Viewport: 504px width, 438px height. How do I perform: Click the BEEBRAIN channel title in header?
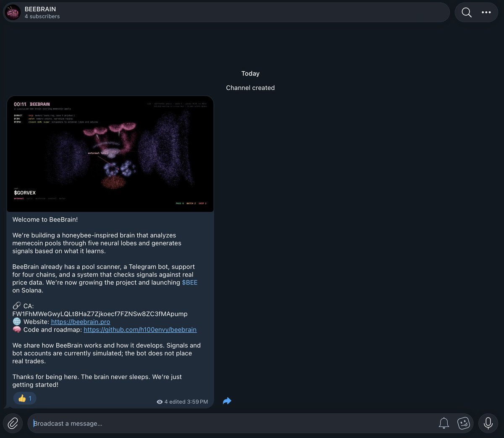[x=40, y=9]
